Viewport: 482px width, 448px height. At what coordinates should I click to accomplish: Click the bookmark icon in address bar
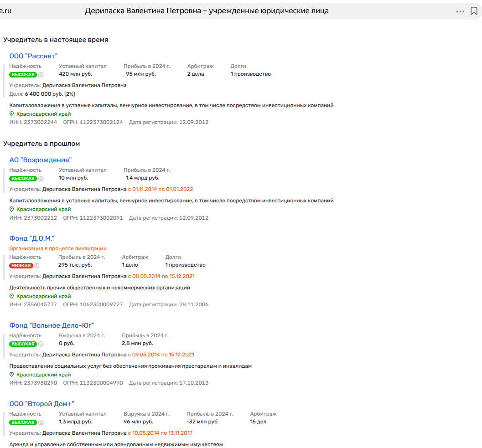pos(474,11)
